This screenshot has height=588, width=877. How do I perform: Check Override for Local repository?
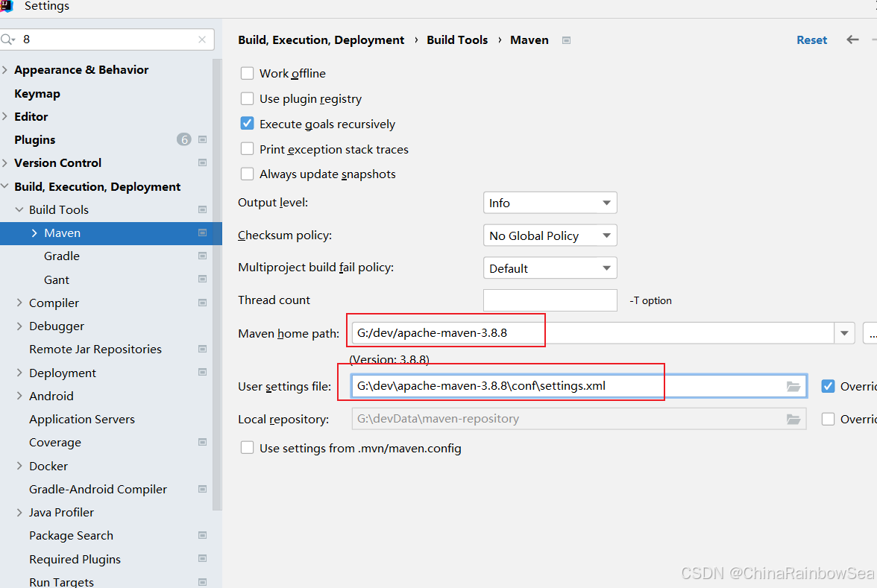[828, 419]
